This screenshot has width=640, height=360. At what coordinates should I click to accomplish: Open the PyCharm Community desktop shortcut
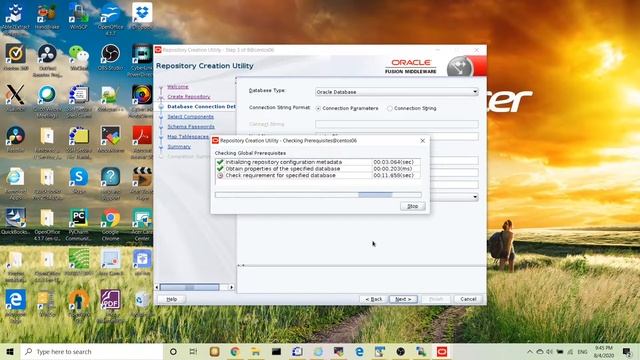pyautogui.click(x=78, y=224)
